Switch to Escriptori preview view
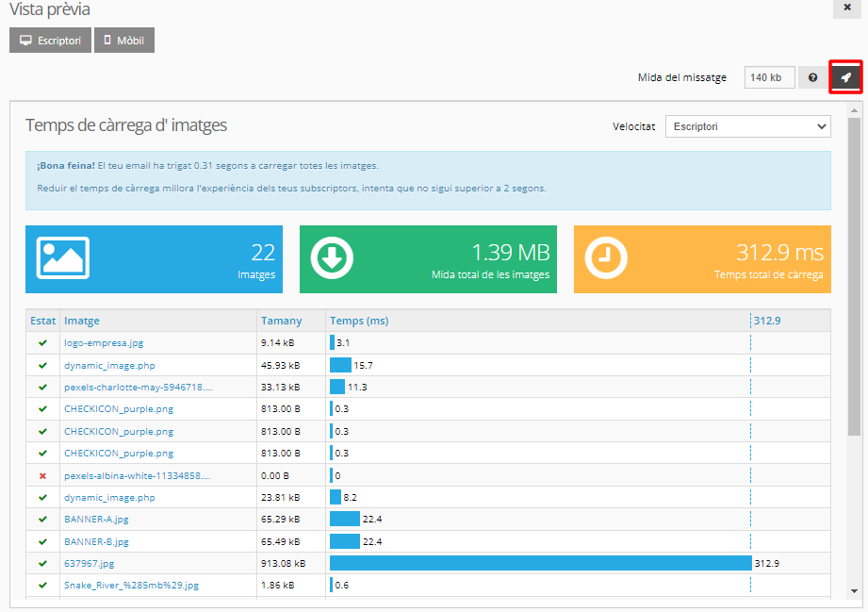The height and width of the screenshot is (612, 868). pos(50,41)
